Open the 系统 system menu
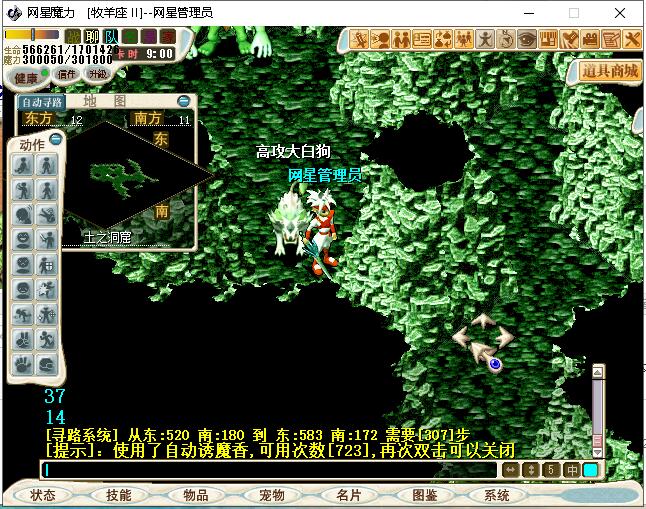This screenshot has width=646, height=509. [496, 495]
